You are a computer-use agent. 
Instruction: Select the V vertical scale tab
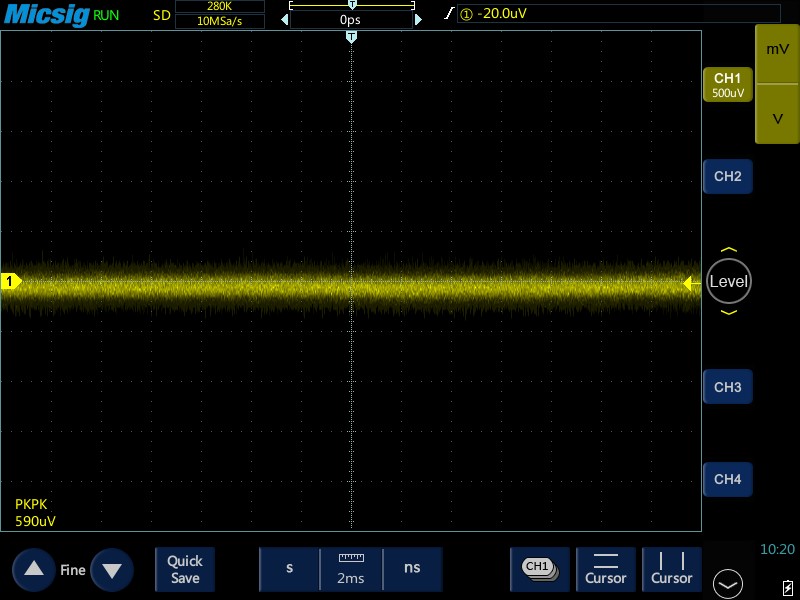pos(777,118)
